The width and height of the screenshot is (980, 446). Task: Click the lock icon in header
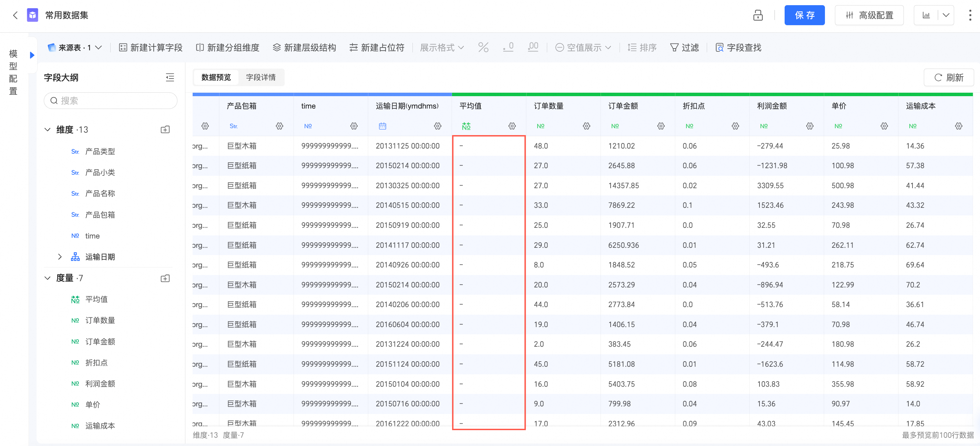757,15
